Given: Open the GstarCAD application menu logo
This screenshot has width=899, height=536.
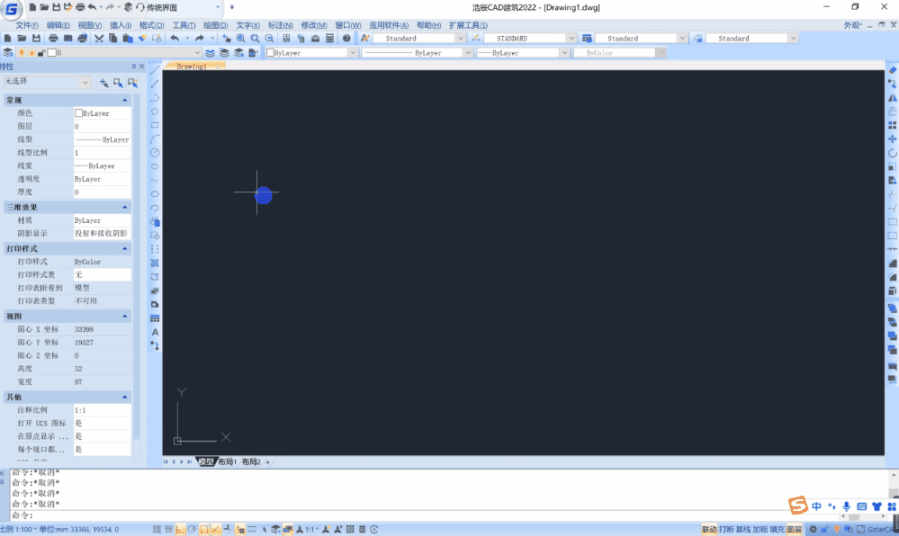Looking at the screenshot, I should coord(11,9).
